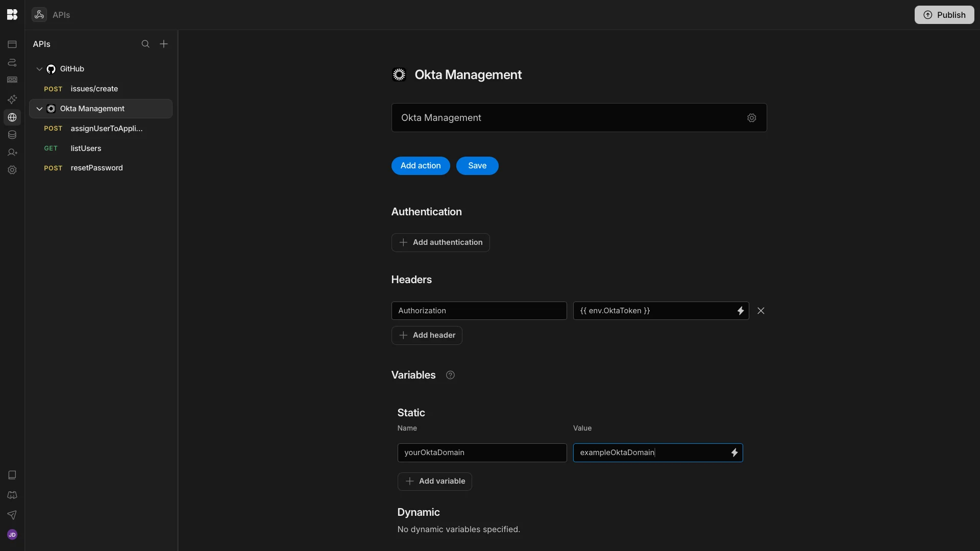Click the JD user avatar

pyautogui.click(x=12, y=535)
